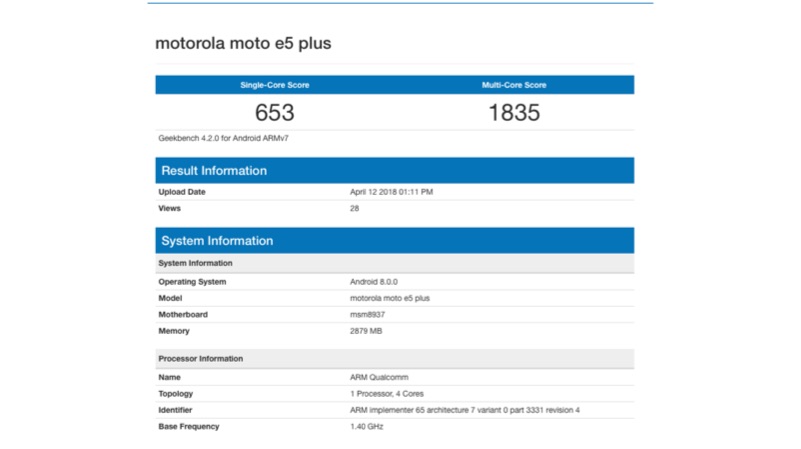Click the 2879 MB memory value
Viewport: 801px width, 449px height.
[x=366, y=330]
